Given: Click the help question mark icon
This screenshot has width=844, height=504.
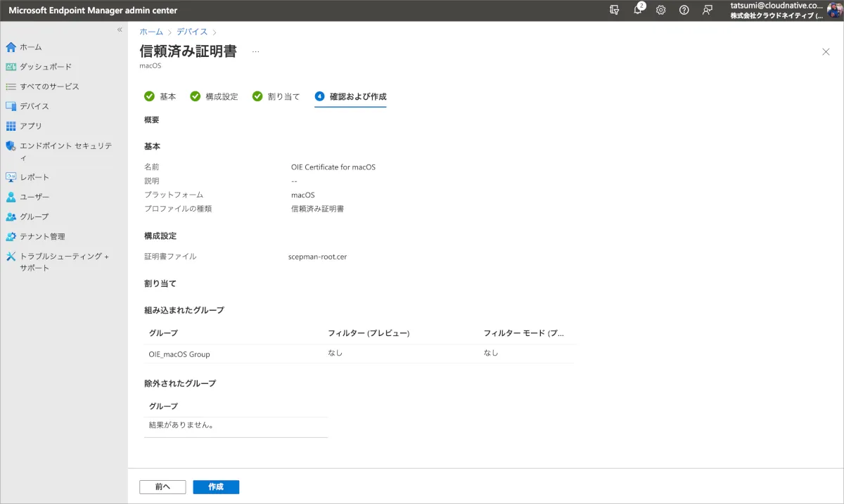Looking at the screenshot, I should click(x=684, y=10).
